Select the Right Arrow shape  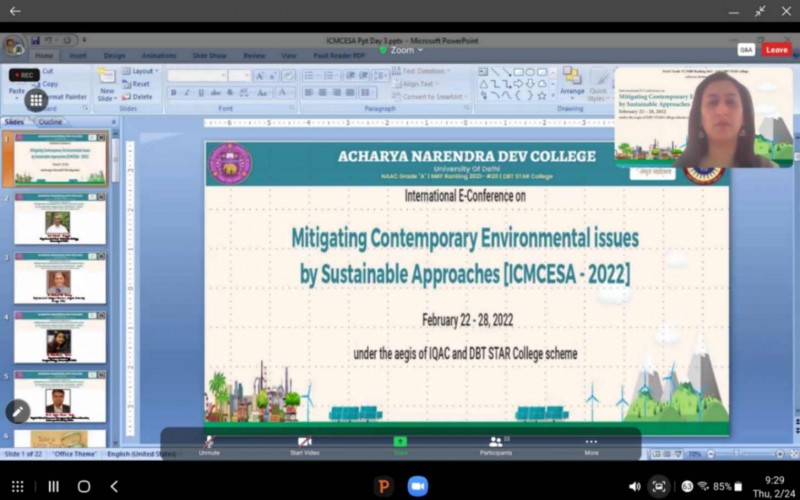click(519, 84)
